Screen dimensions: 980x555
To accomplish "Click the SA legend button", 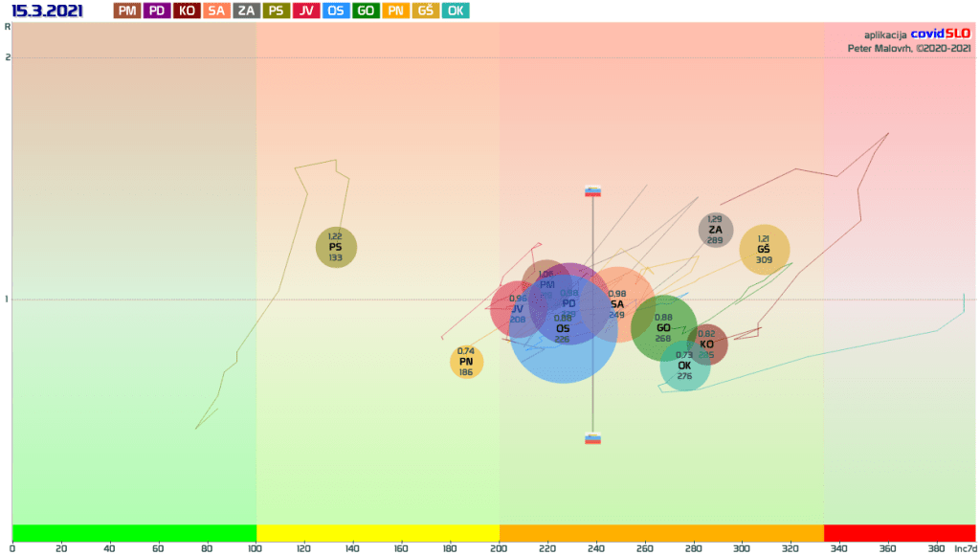I will (x=216, y=11).
